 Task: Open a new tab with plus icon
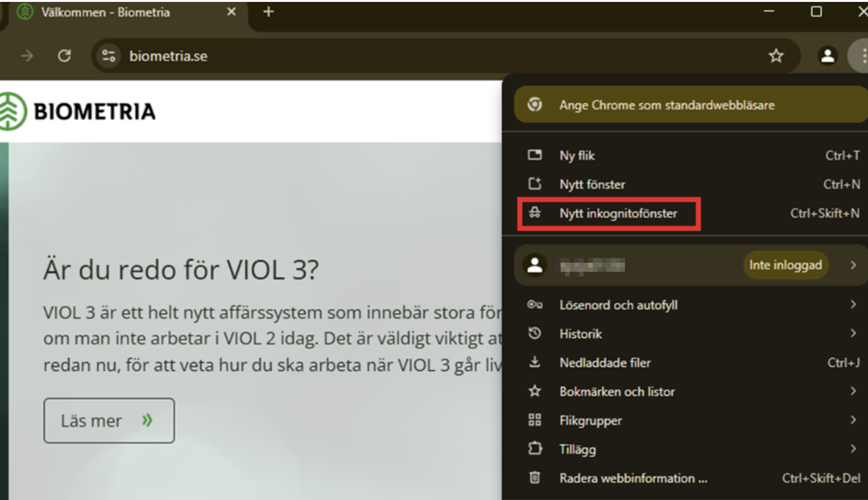point(268,11)
